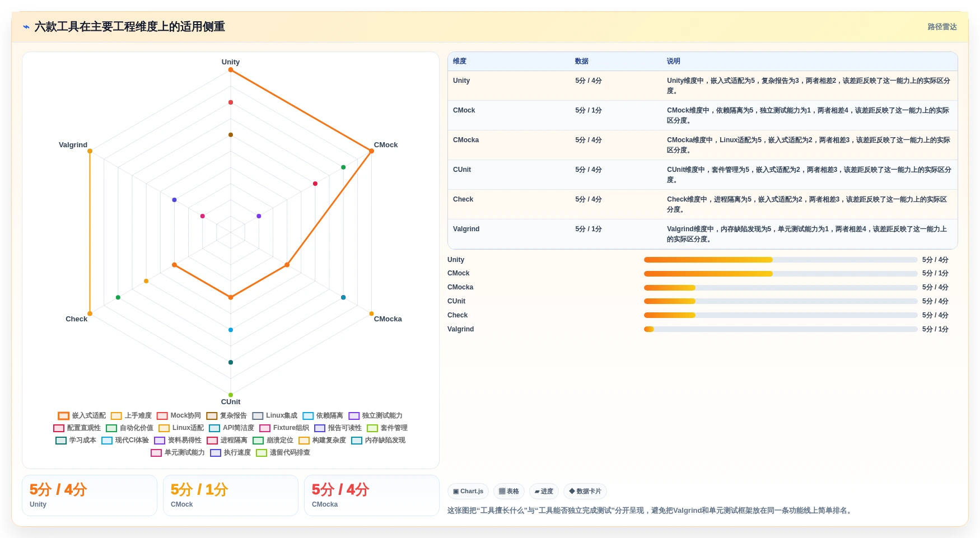Image resolution: width=980 pixels, height=538 pixels.
Task: Toggle the 内存缺陷发现 legend entry
Action: click(x=379, y=441)
